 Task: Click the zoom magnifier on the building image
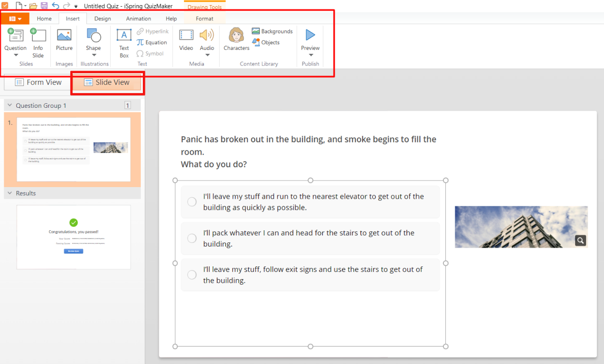(x=580, y=240)
